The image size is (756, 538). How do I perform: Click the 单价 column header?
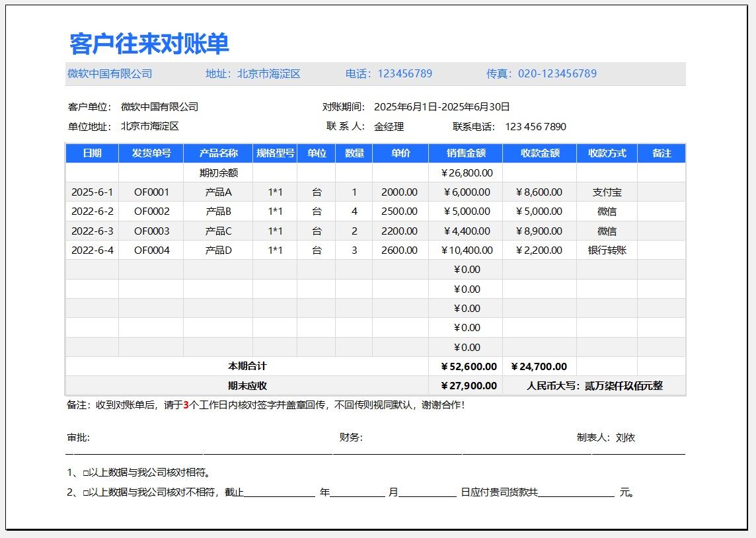400,153
